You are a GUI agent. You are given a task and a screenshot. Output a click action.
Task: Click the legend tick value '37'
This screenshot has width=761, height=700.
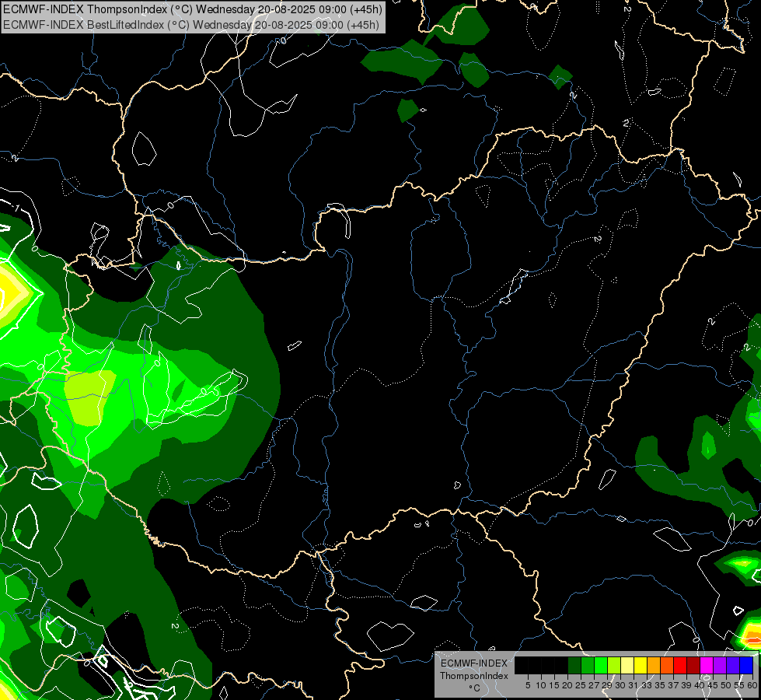coord(673,685)
